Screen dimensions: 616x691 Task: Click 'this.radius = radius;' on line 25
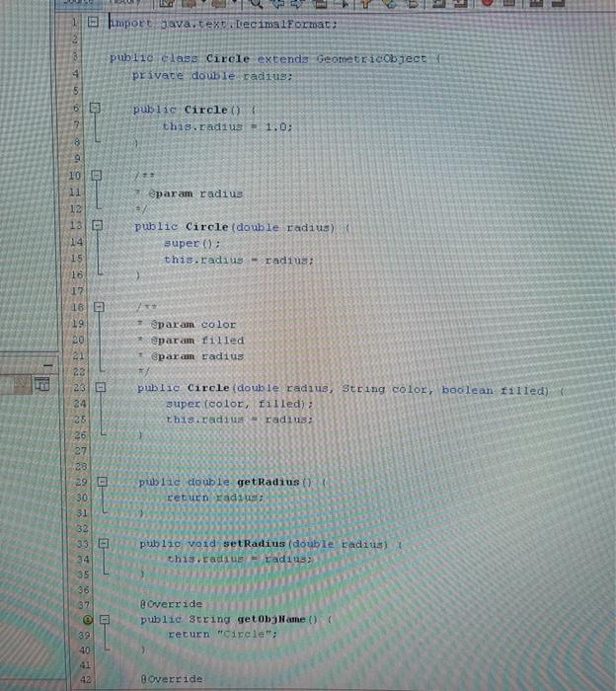coord(239,420)
